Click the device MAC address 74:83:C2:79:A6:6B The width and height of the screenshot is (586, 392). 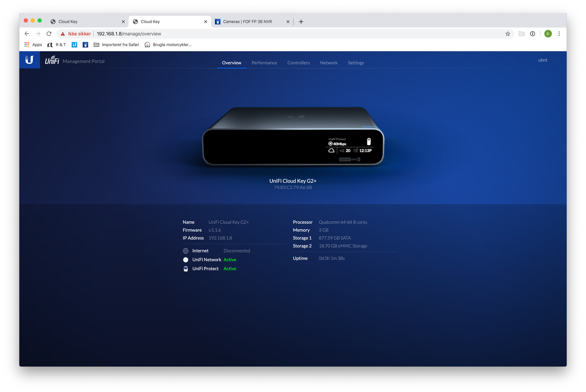pyautogui.click(x=293, y=187)
